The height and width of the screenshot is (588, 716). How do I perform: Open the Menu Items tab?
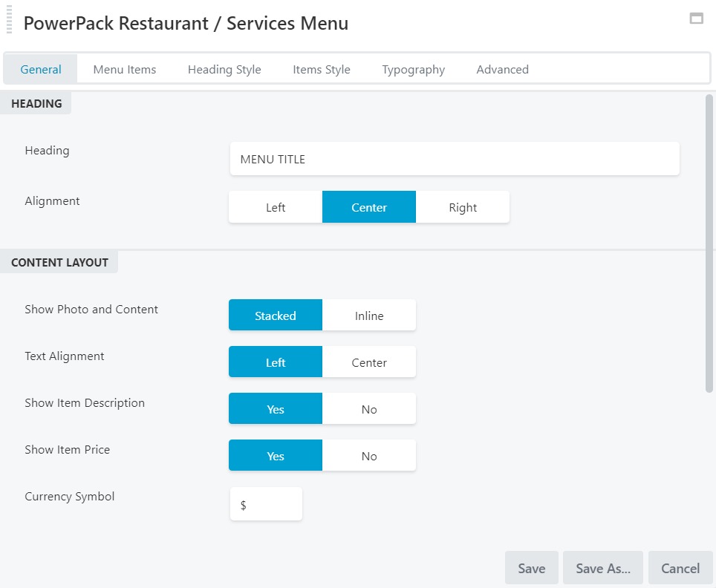125,69
